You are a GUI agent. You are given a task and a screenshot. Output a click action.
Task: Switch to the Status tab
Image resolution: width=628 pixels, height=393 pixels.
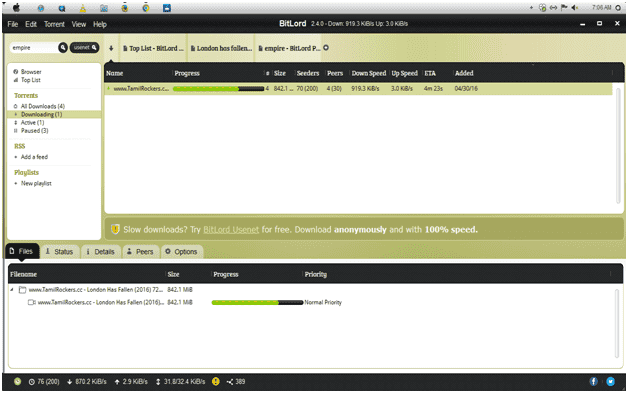point(59,252)
